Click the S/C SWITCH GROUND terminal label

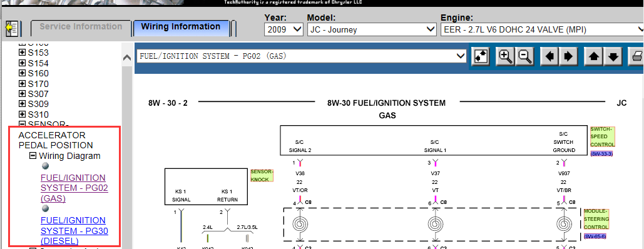(563, 142)
